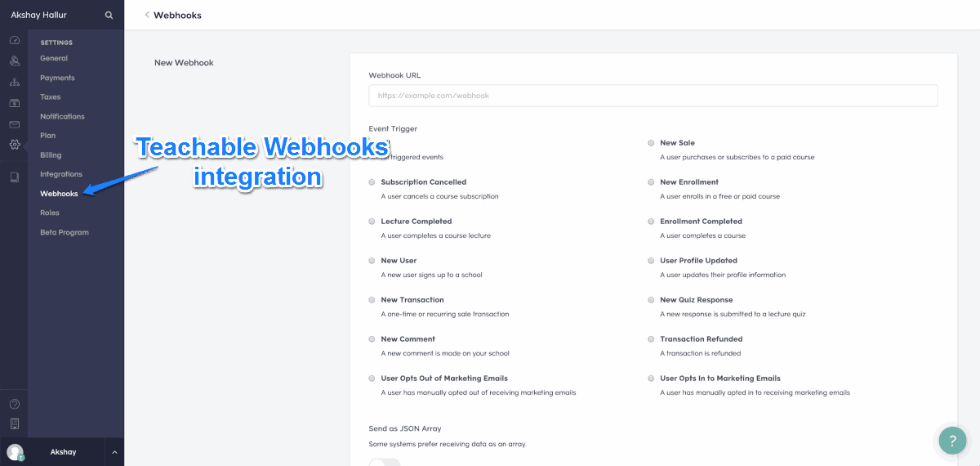
Task: Open the search icon in the sidebar header
Action: (109, 15)
